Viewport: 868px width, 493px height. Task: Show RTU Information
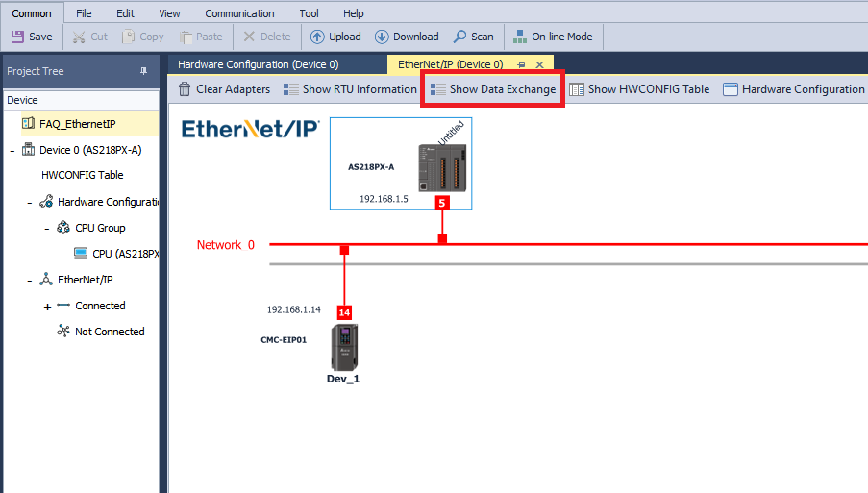(350, 89)
